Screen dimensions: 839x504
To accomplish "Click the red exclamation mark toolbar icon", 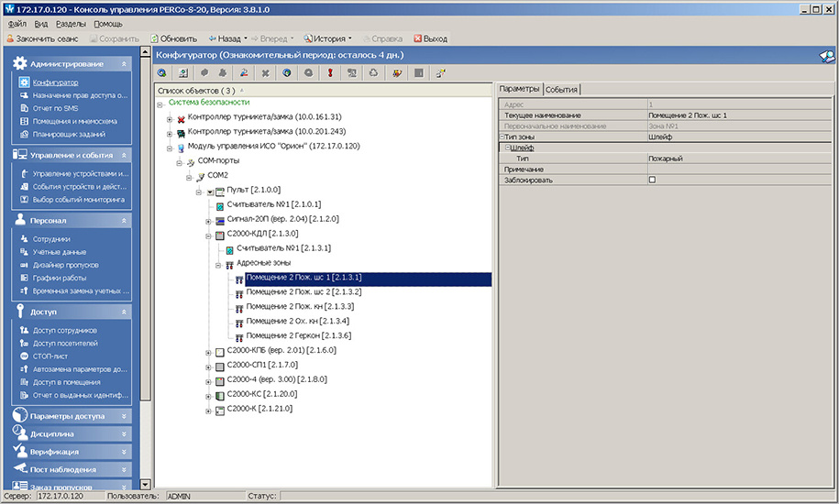I will tap(330, 72).
